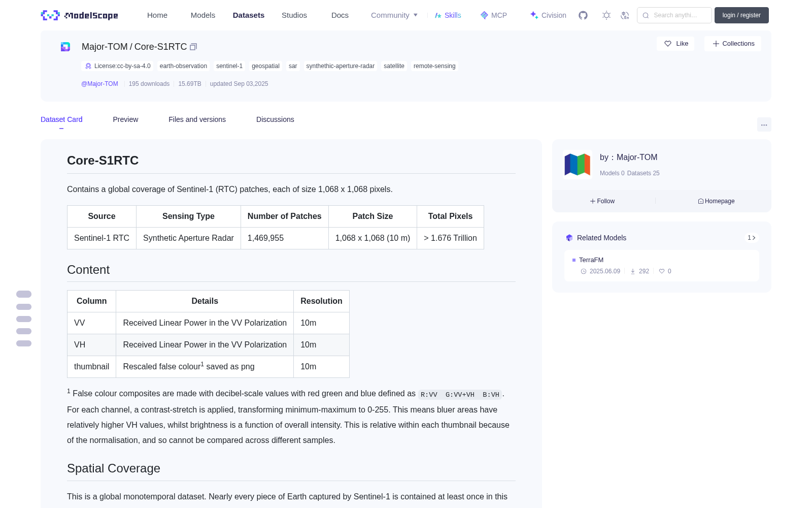Open the Datasets section
Viewport: 812px width, 508px height.
[x=249, y=15]
